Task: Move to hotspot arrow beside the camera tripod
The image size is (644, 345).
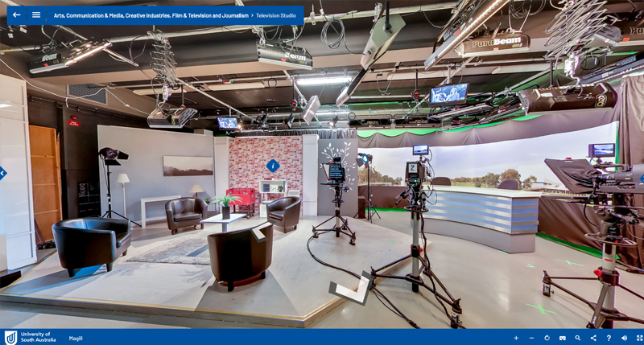Action: pyautogui.click(x=353, y=288)
